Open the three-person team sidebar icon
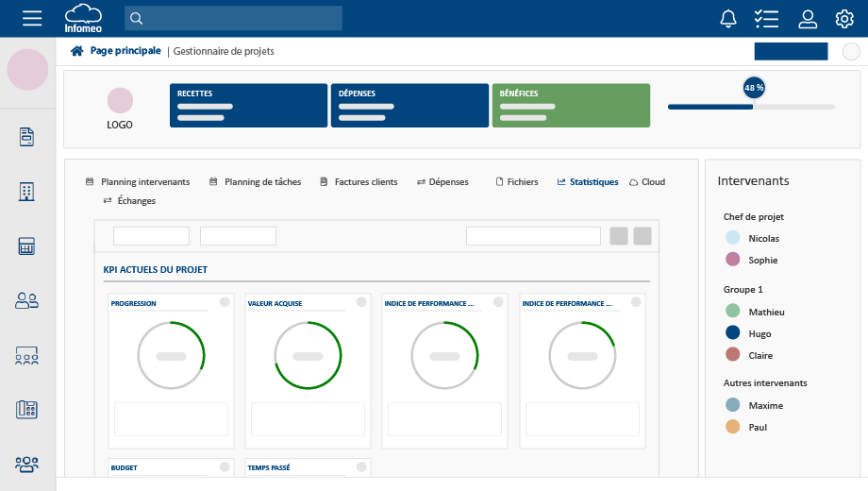 tap(26, 464)
